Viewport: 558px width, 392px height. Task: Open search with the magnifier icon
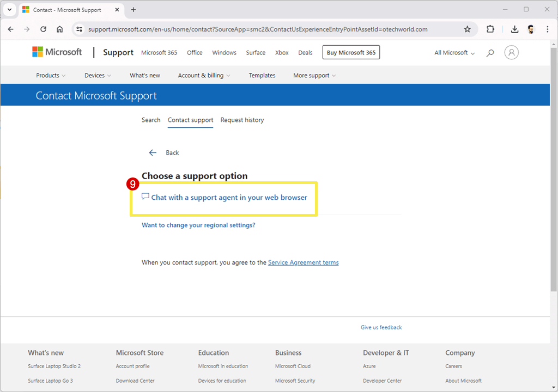coord(489,52)
